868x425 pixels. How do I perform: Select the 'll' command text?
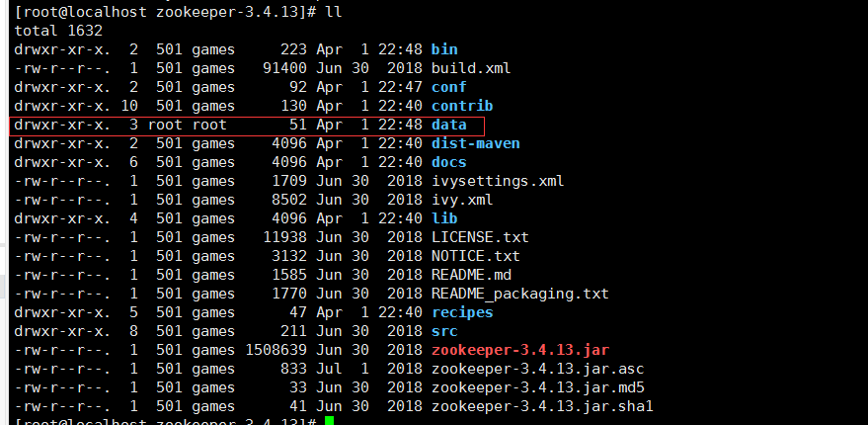coord(333,12)
